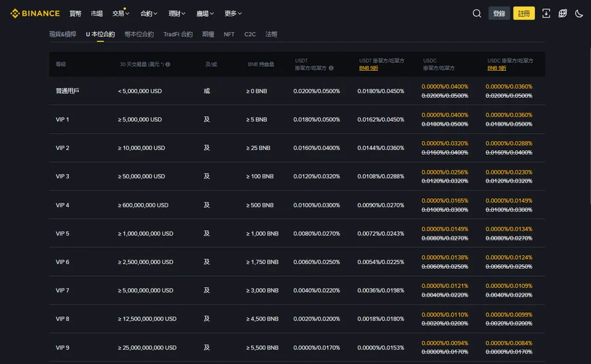Click the 等級 column header
The height and width of the screenshot is (364, 591).
pyautogui.click(x=60, y=64)
